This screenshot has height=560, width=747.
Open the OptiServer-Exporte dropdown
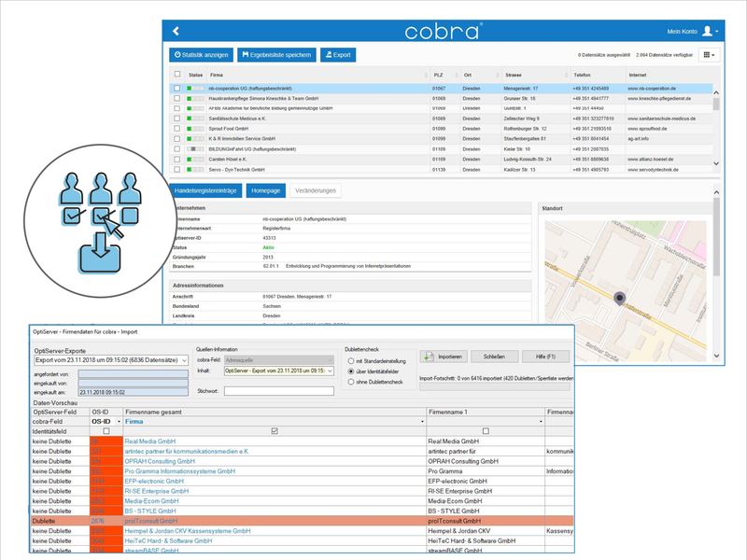point(184,362)
